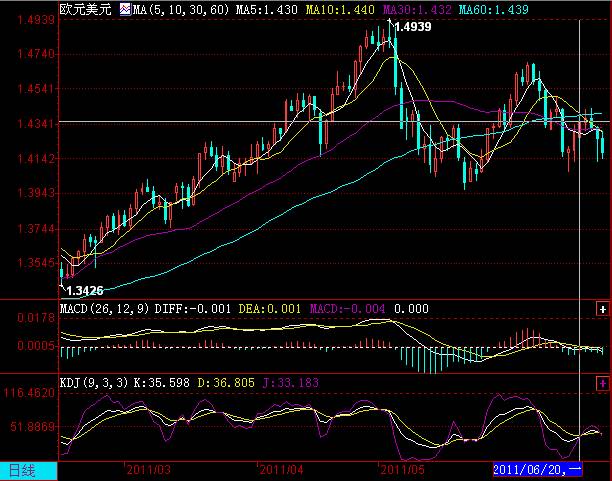
Task: Click the purple MA30:1.432 value
Action: [417, 9]
